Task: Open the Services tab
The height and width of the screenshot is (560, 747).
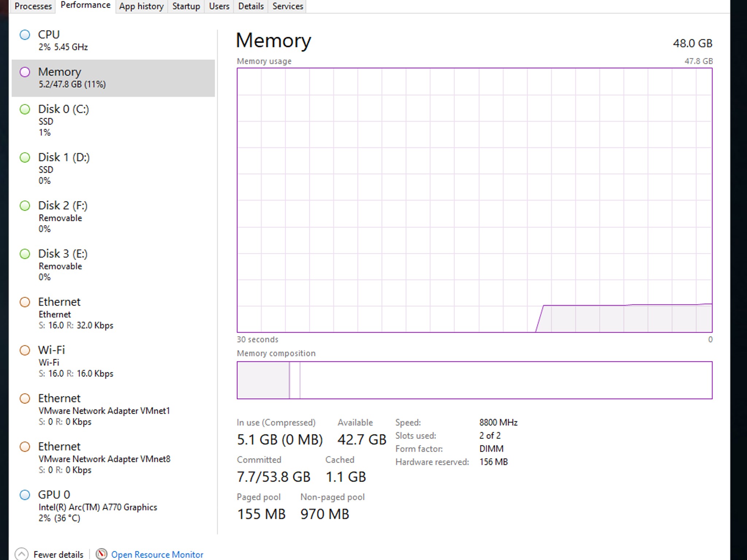Action: tap(288, 6)
